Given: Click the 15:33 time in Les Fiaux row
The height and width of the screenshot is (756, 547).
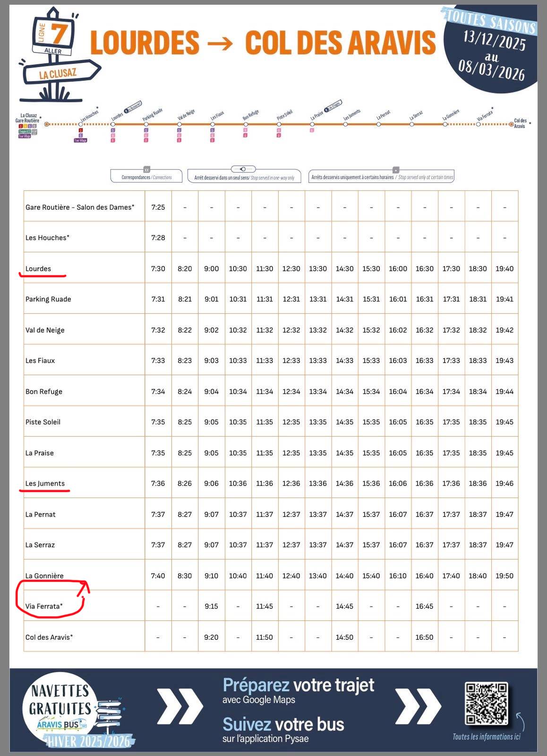Looking at the screenshot, I should pos(371,361).
